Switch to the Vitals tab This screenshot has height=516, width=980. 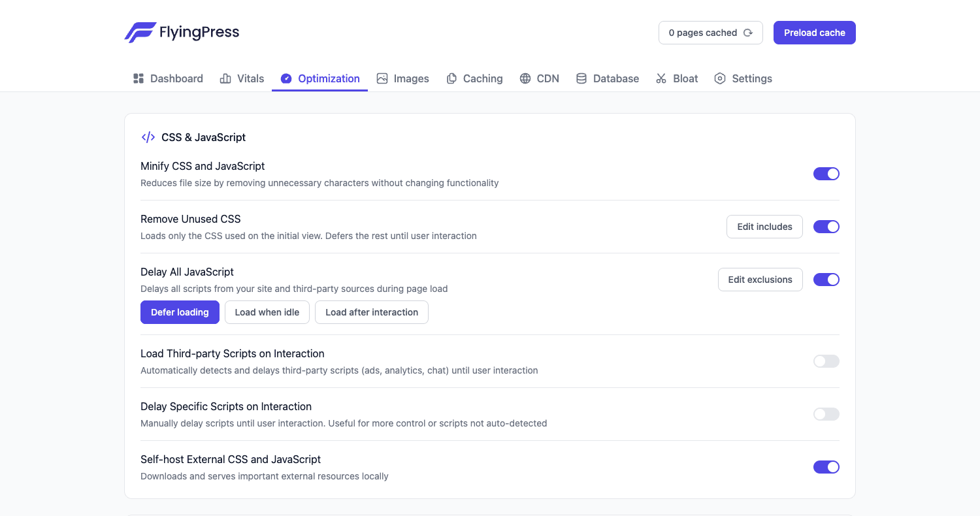[242, 78]
